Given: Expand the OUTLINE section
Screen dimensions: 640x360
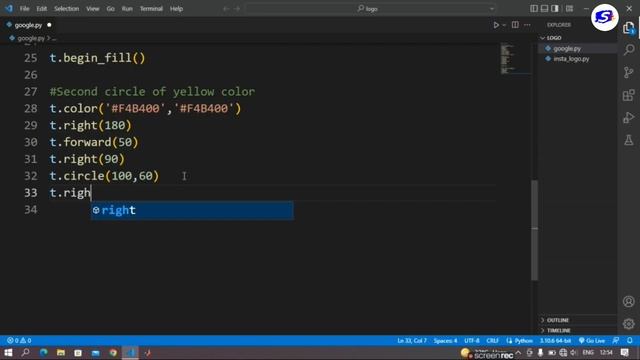Looking at the screenshot, I should point(577,320).
